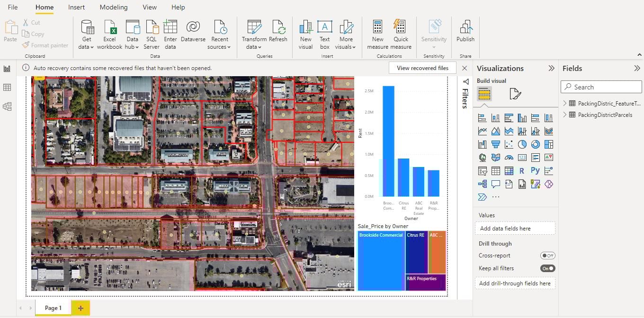
Task: Turn off Keep all filters
Action: (547, 268)
